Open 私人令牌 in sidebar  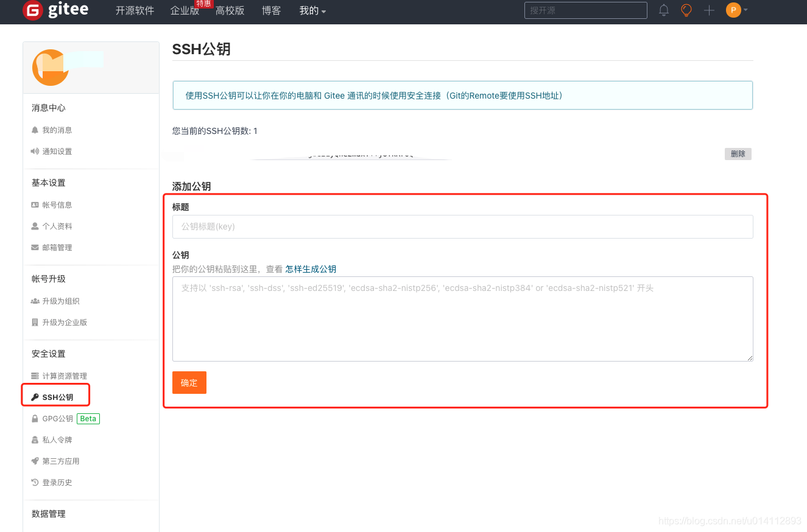57,440
